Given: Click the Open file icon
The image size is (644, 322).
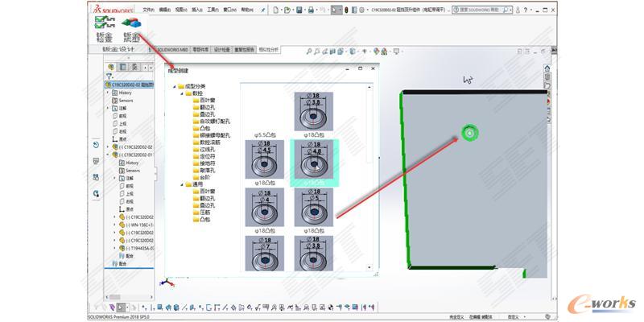Looking at the screenshot, I should (x=287, y=10).
